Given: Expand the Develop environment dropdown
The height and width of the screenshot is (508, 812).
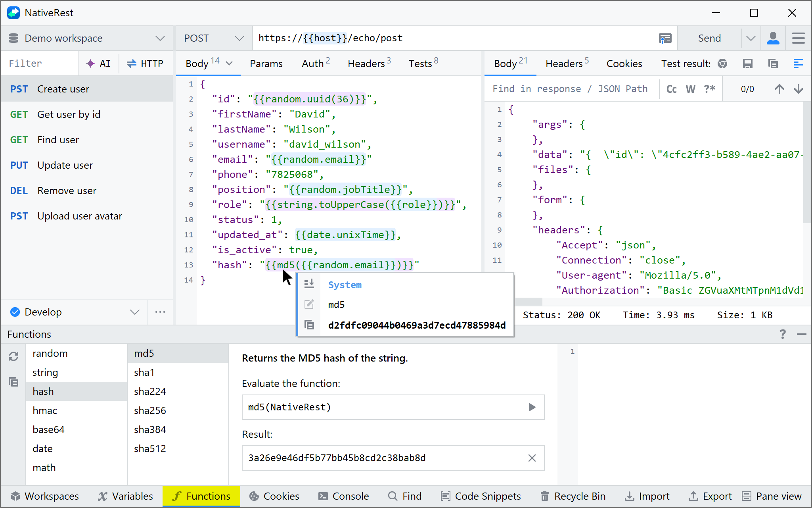Looking at the screenshot, I should pyautogui.click(x=135, y=312).
